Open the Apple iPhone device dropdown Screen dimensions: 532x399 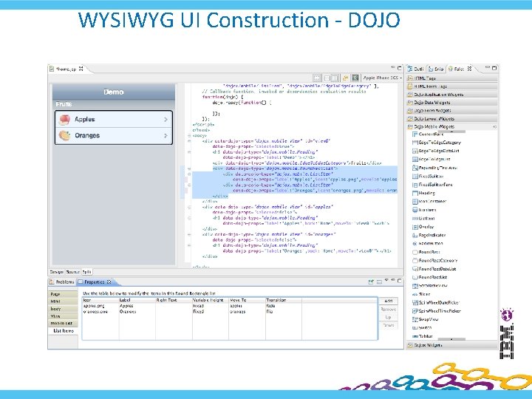coord(383,78)
